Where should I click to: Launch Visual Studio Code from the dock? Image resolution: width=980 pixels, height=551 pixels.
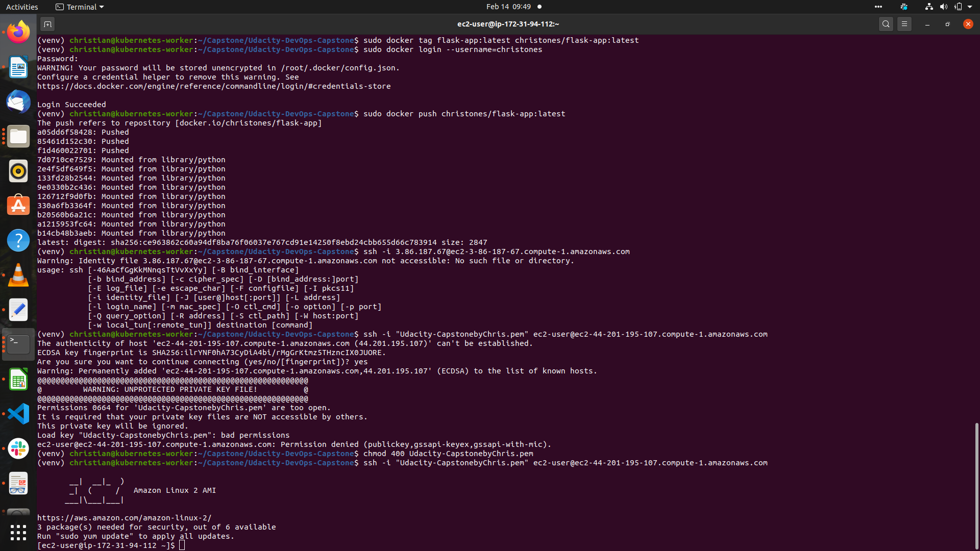click(x=18, y=414)
